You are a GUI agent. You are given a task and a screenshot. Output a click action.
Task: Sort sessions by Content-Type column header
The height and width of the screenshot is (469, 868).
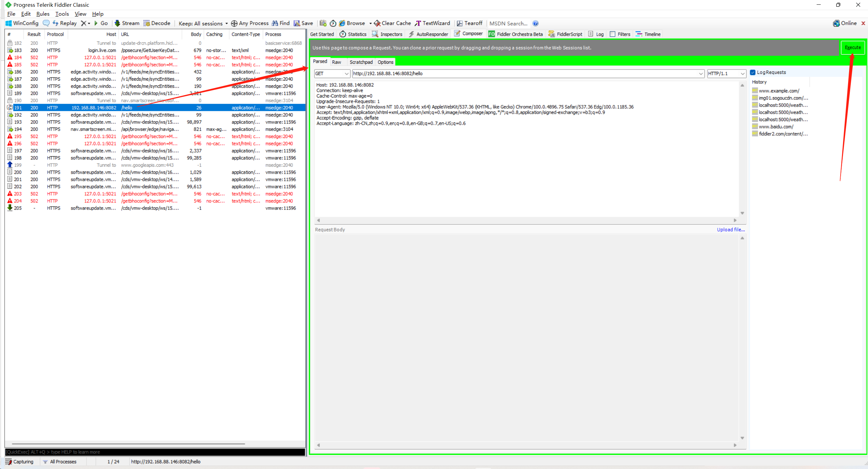point(246,34)
